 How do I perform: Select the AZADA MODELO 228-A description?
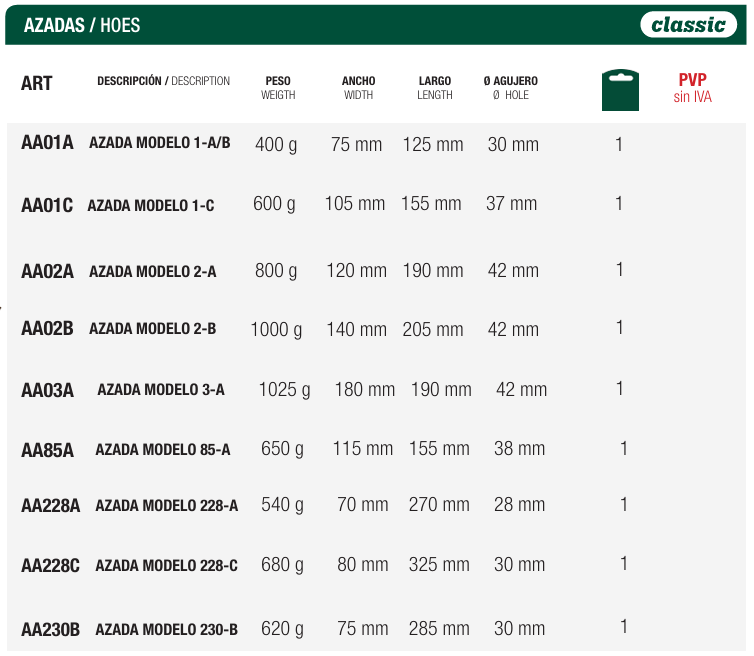click(166, 506)
